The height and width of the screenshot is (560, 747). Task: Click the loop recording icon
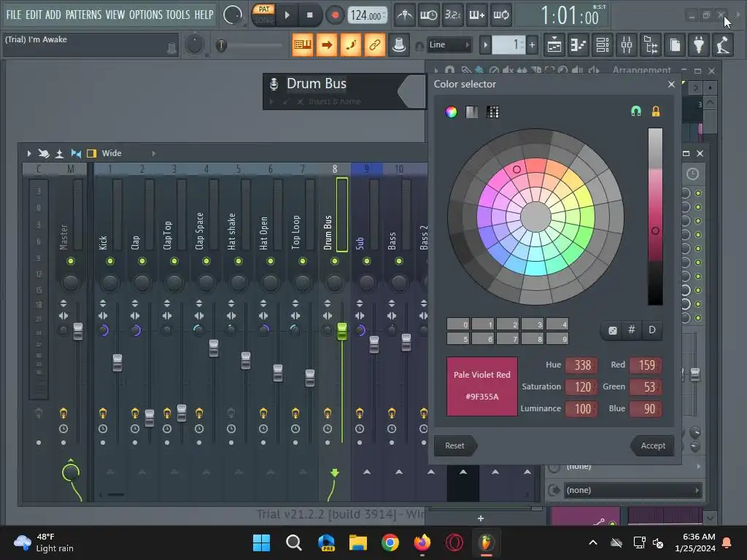[x=500, y=15]
